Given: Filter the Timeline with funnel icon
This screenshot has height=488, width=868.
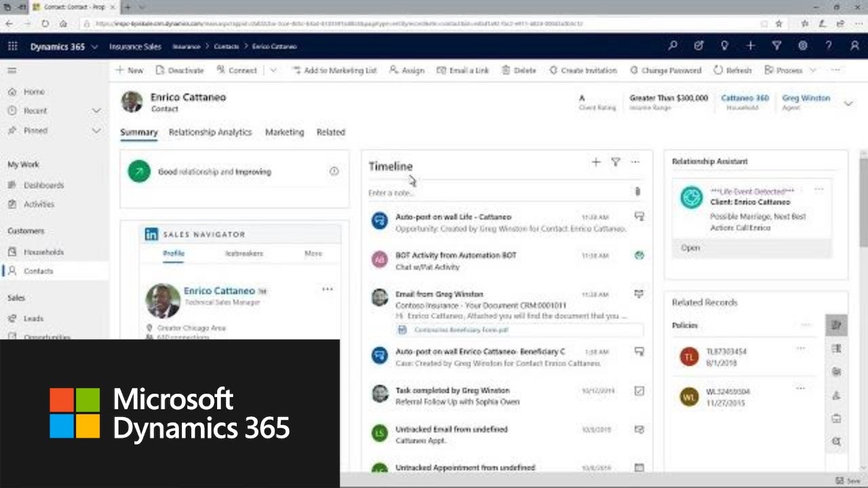Looking at the screenshot, I should pyautogui.click(x=616, y=162).
